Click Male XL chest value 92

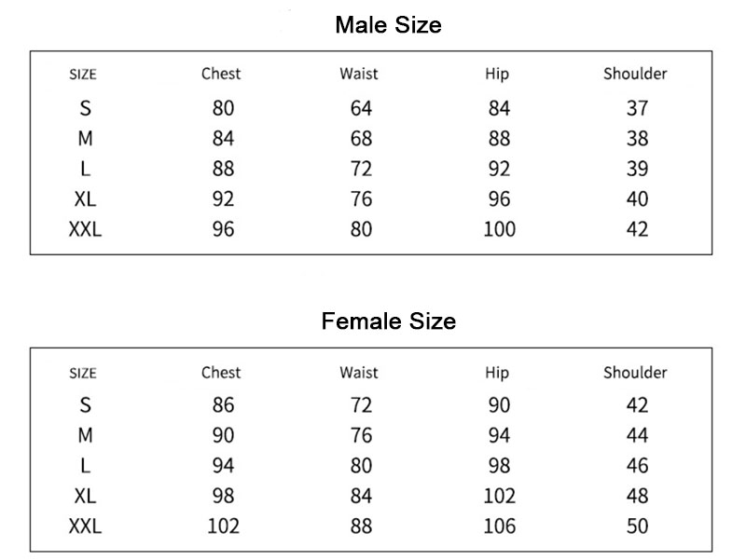[x=223, y=198]
